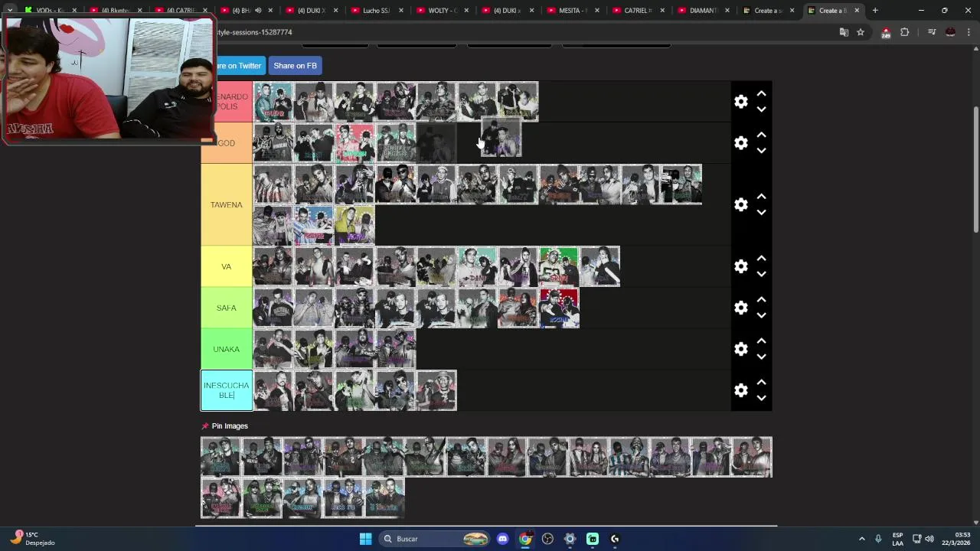This screenshot has height=551, width=980.
Task: Open OBS Studio from the taskbar
Action: (547, 539)
